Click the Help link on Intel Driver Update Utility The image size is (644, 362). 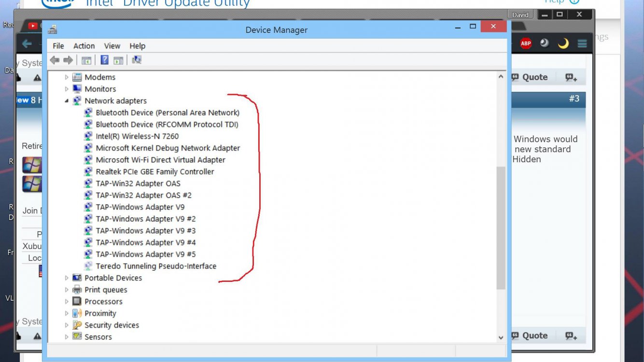554,2
